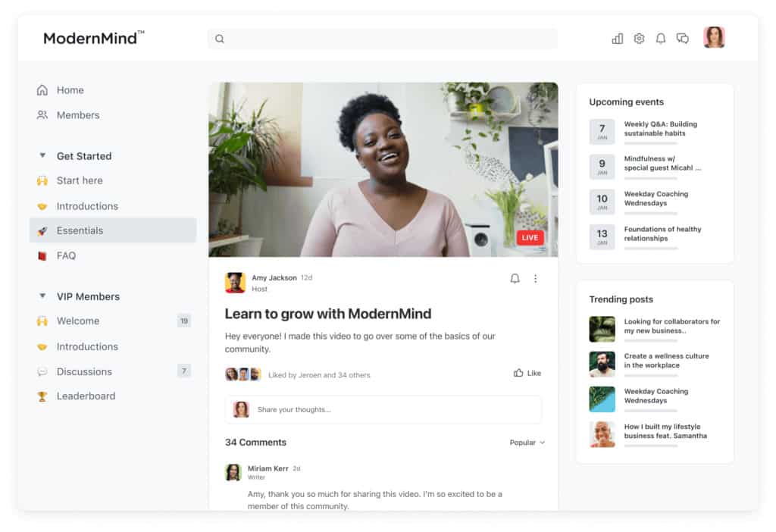776x532 pixels.
Task: Click Looking for collaborators leaf thumbnail
Action: pyautogui.click(x=602, y=329)
